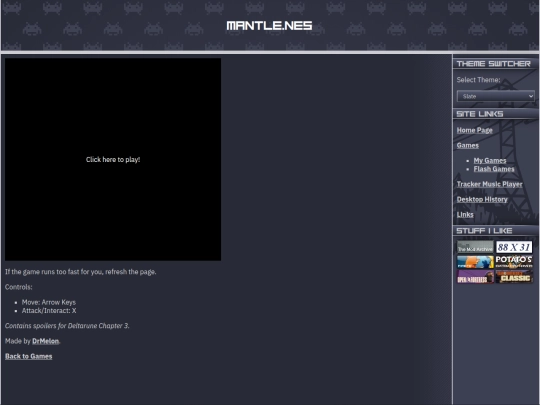540x405 pixels.
Task: Open the Potato's badge button
Action: click(x=514, y=262)
